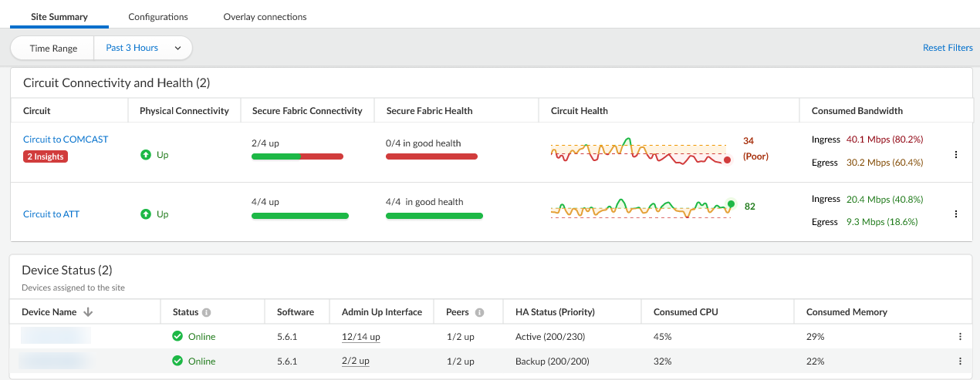Switch to the Configurations tab
Viewport: 980px width, 380px height.
(157, 16)
